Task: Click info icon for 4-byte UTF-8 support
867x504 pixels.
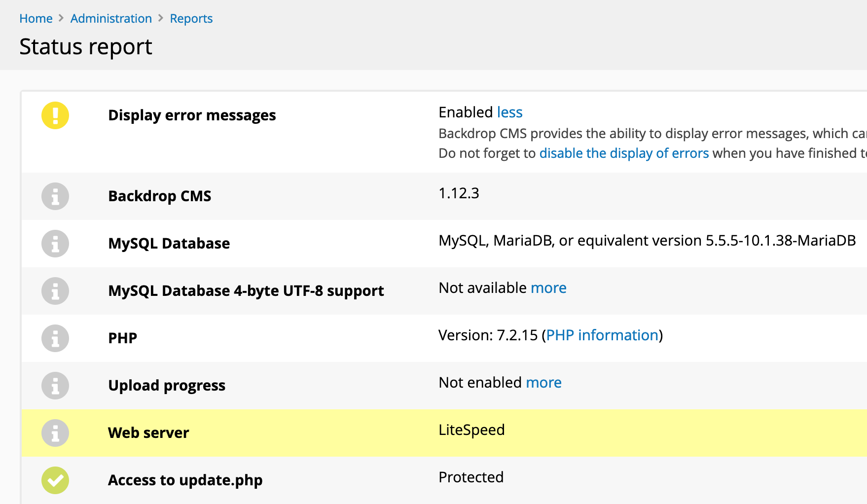Action: [x=55, y=291]
